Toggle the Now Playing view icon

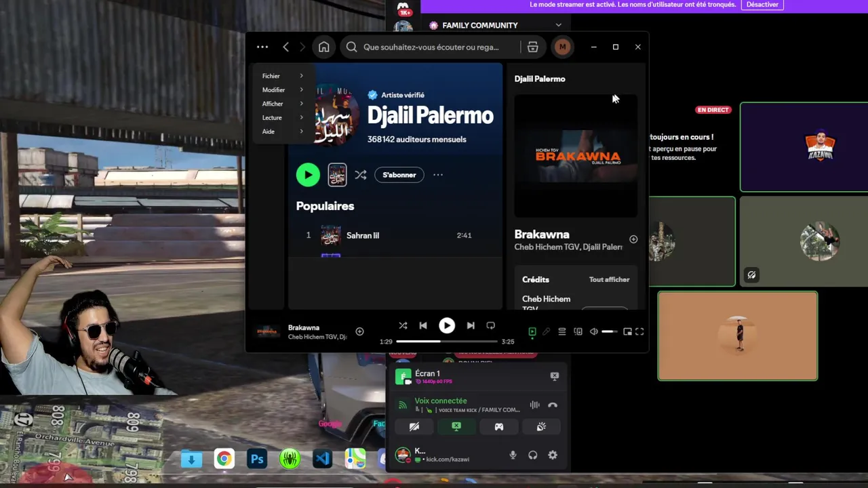pyautogui.click(x=532, y=331)
